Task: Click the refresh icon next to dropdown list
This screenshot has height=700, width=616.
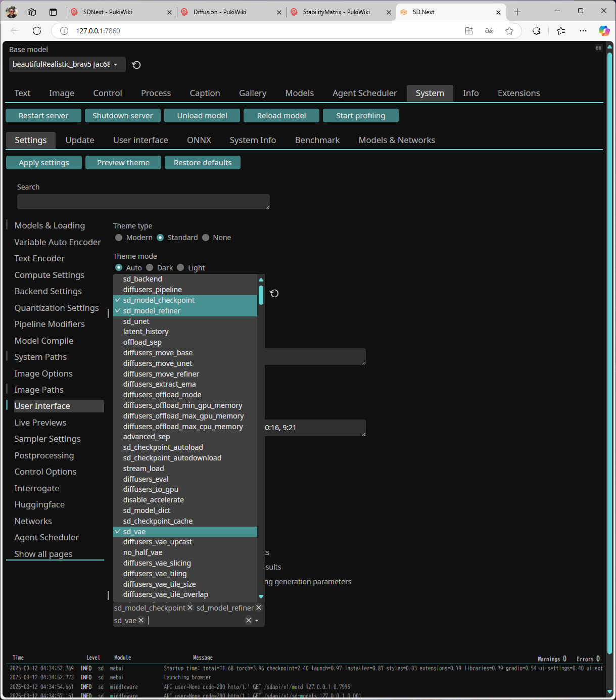Action: click(x=274, y=294)
